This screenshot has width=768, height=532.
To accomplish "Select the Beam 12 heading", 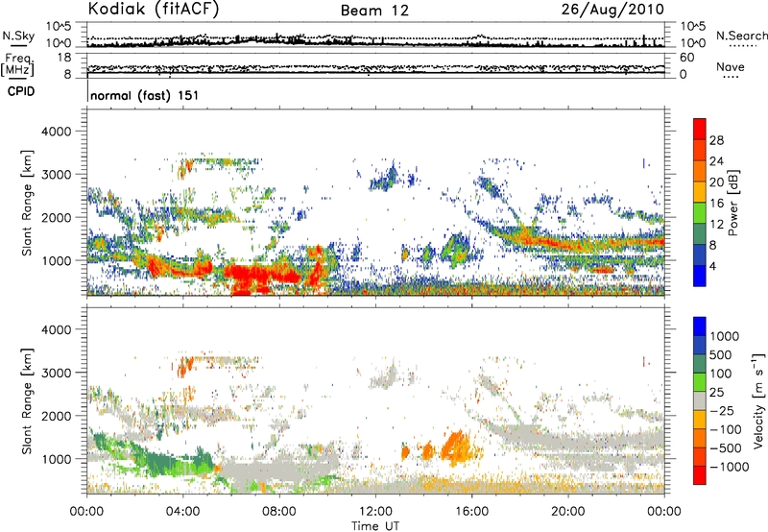I will (374, 11).
